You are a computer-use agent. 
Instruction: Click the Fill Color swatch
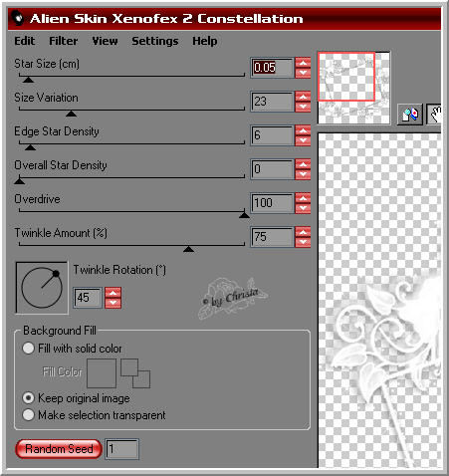(x=102, y=373)
